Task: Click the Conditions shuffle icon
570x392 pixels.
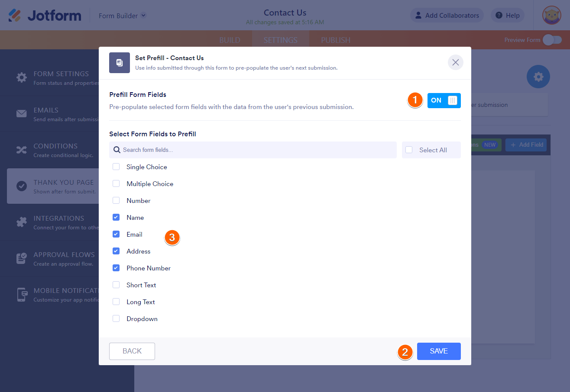Action: click(21, 150)
